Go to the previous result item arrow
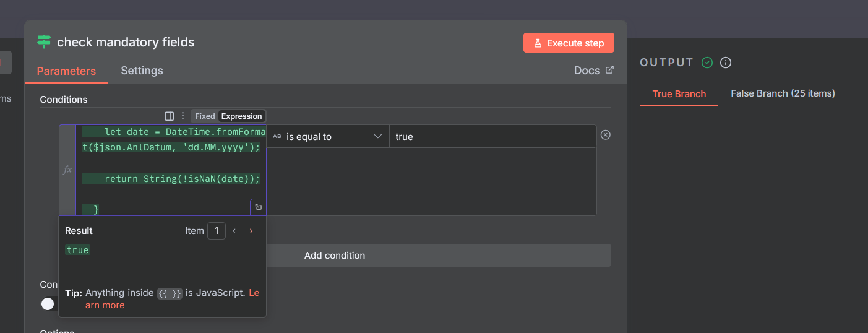The image size is (868, 333). [234, 231]
